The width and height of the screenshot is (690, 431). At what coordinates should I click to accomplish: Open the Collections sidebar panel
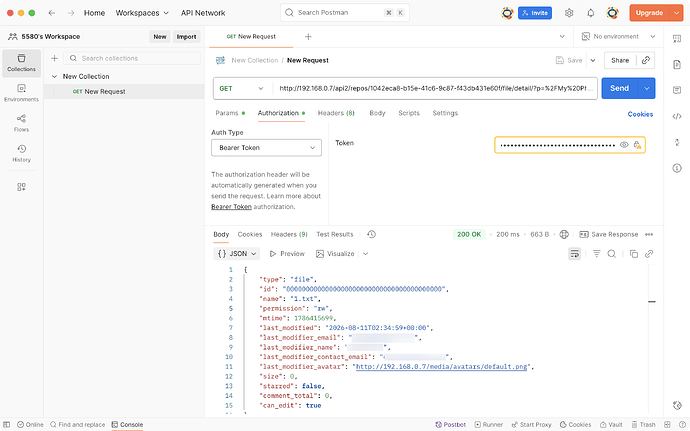tap(21, 63)
